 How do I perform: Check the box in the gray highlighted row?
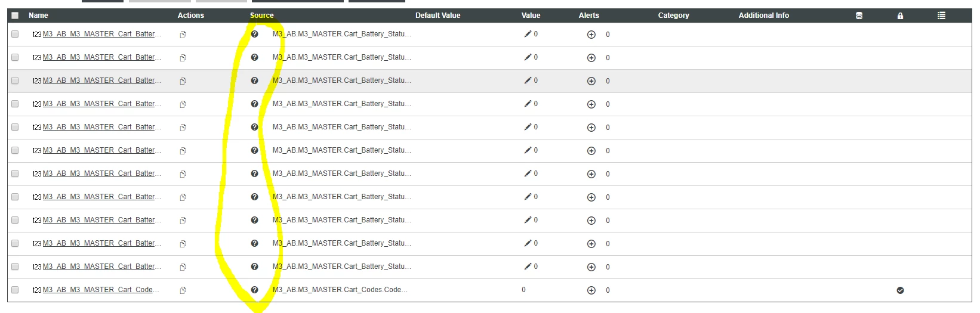tap(15, 80)
